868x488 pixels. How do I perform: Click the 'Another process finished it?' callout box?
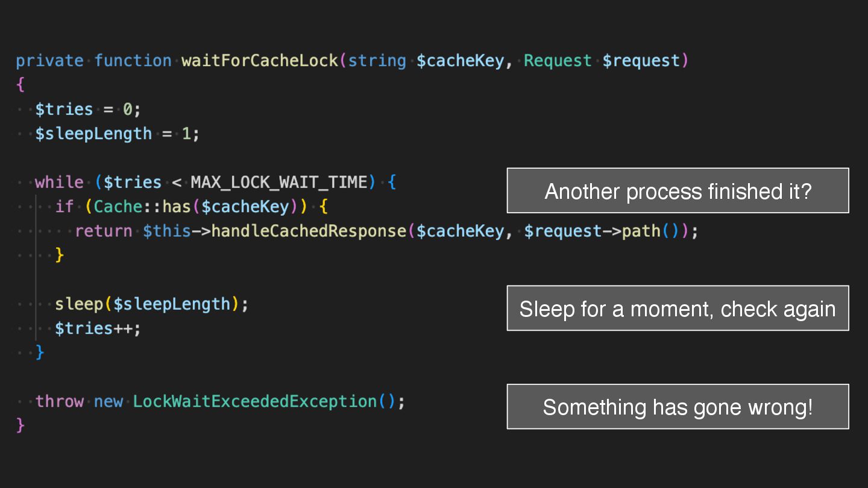678,191
